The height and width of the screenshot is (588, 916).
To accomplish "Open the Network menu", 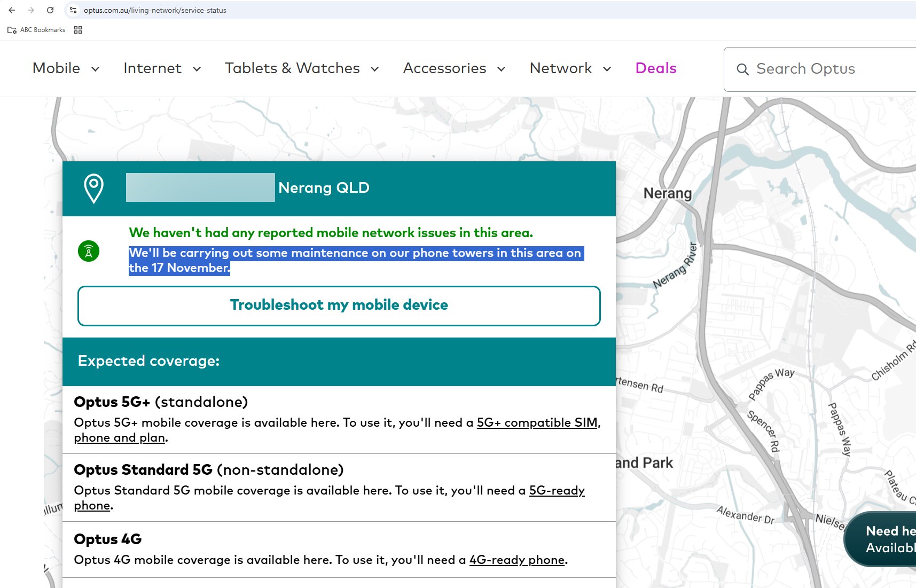I will pos(570,68).
